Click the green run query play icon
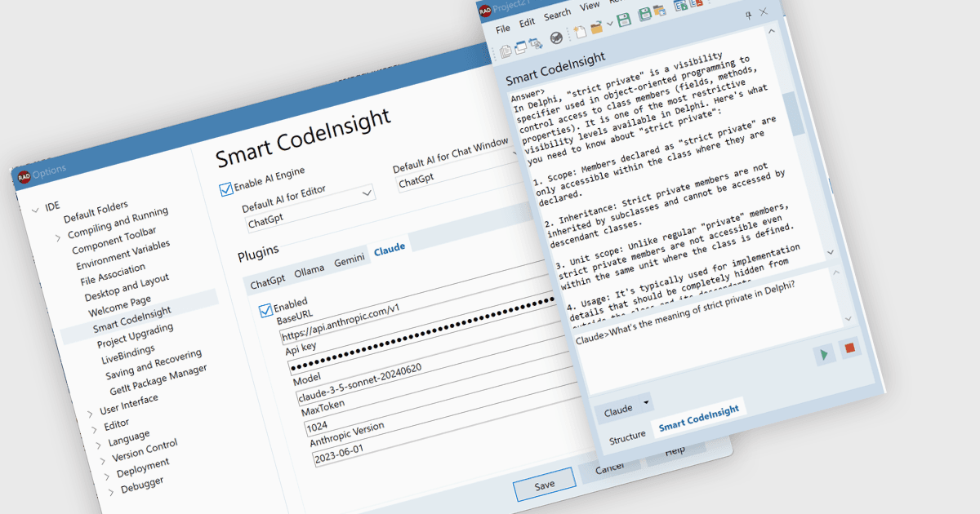 825,354
